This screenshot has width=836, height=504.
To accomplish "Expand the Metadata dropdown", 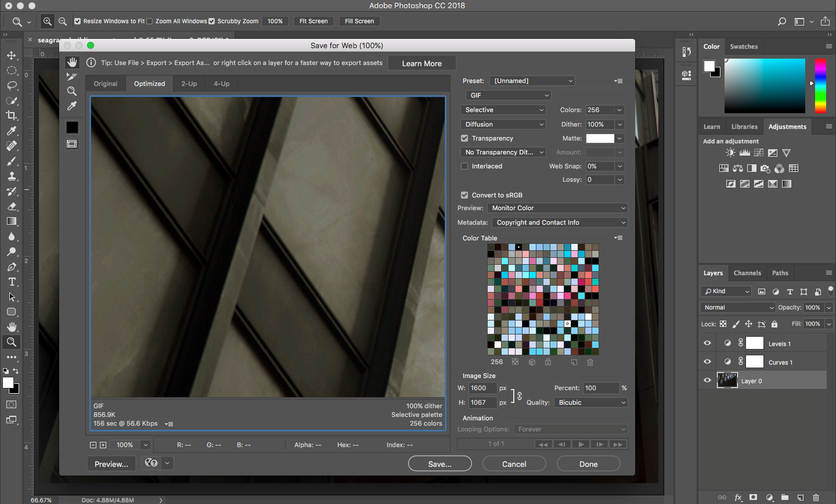I will point(560,222).
